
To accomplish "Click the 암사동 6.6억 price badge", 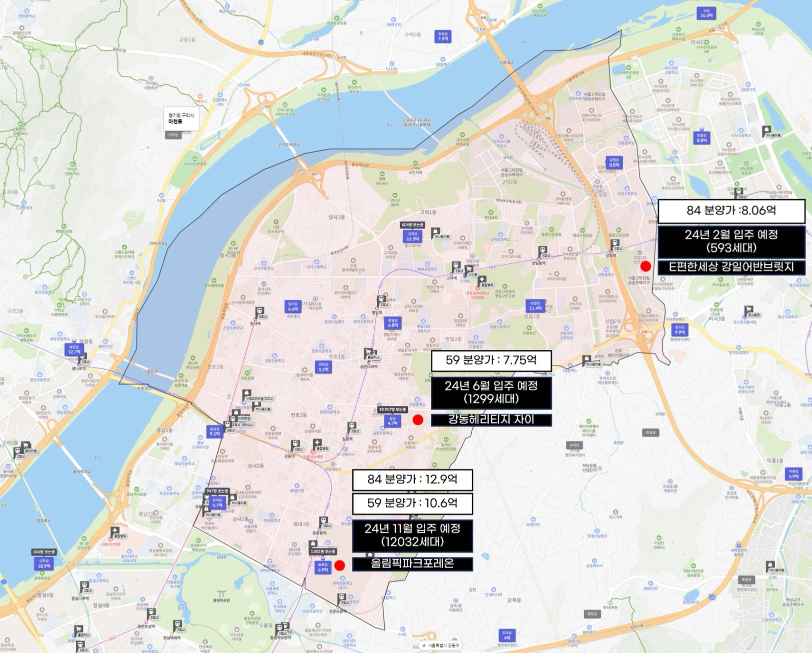I will coord(293,306).
